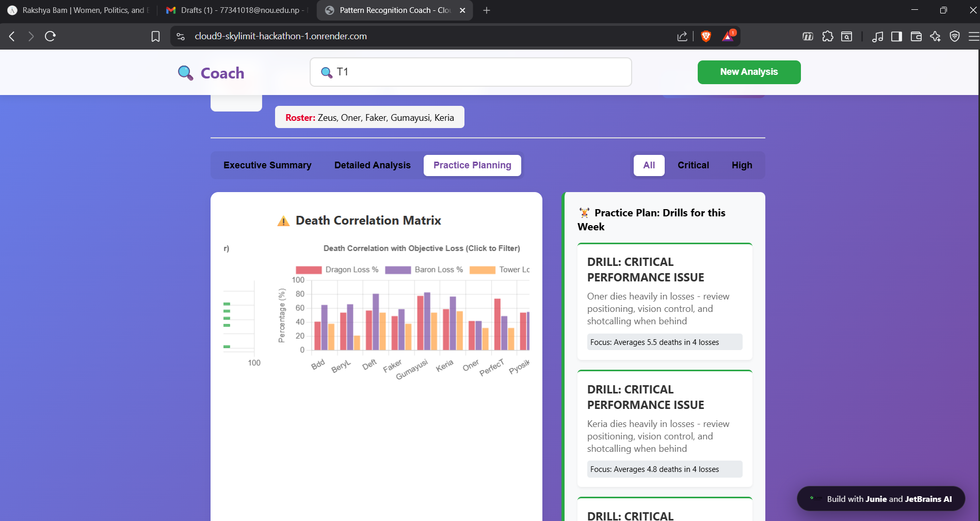This screenshot has width=980, height=521.
Task: Click the Gmail icon on the Drafts tab
Action: click(171, 10)
